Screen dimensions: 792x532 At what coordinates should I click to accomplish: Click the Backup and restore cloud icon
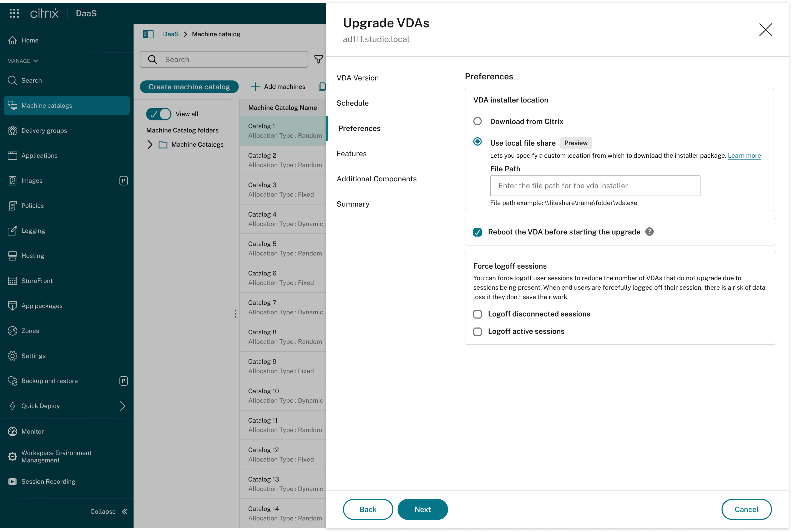(x=13, y=381)
